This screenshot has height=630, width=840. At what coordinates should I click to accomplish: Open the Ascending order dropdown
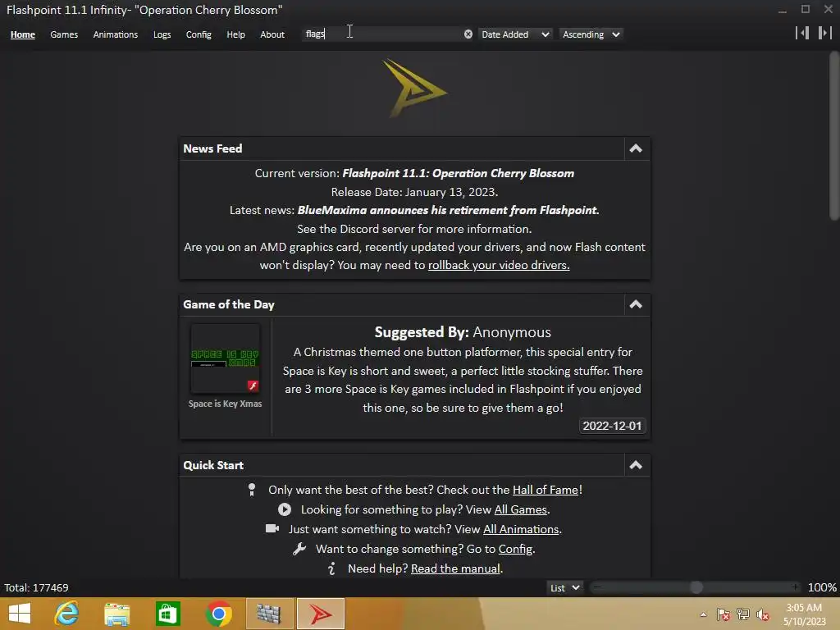click(x=591, y=34)
